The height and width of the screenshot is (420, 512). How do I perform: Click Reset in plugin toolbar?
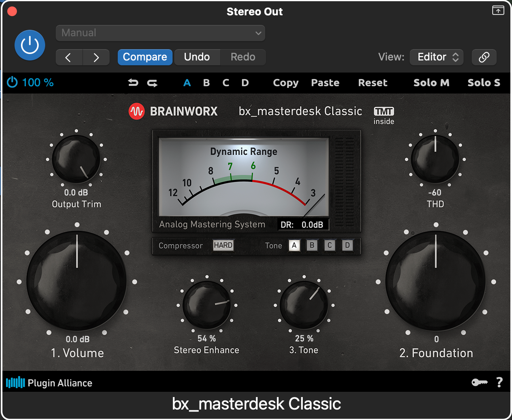373,83
